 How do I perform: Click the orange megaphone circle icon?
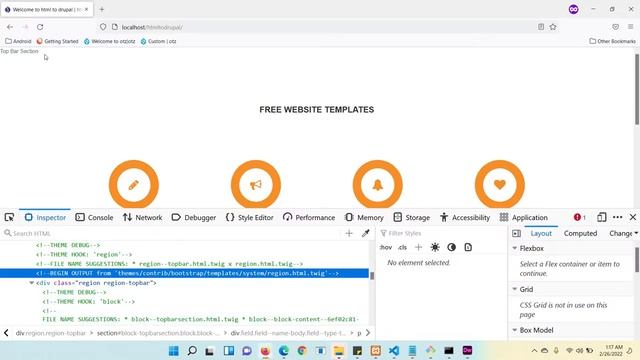256,185
